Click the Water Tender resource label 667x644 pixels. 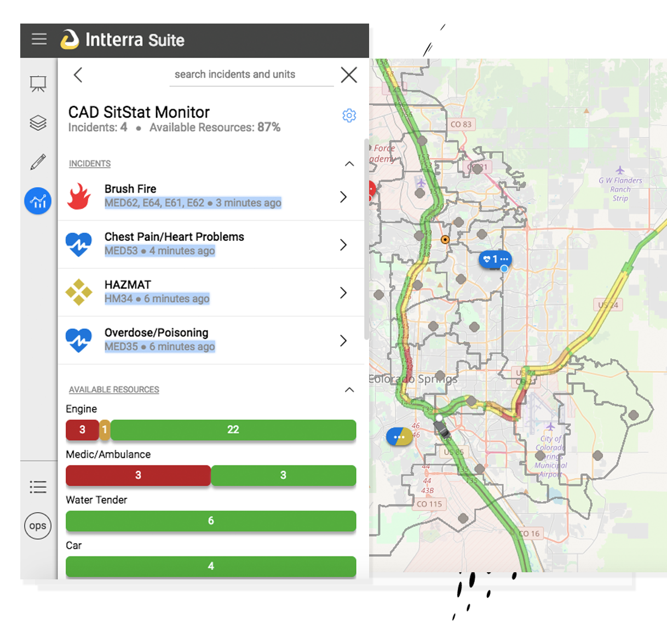tap(96, 500)
